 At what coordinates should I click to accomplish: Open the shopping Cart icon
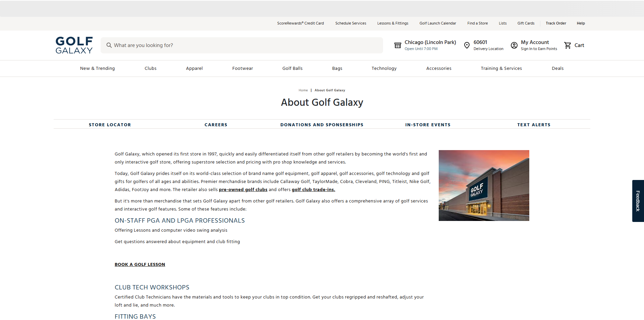pyautogui.click(x=568, y=45)
